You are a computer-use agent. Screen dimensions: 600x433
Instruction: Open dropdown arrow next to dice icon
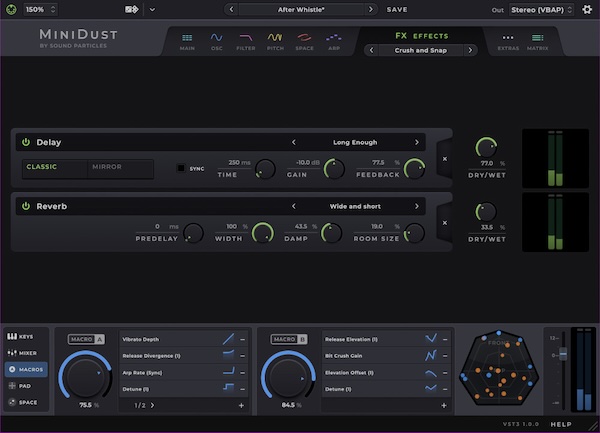tap(152, 10)
